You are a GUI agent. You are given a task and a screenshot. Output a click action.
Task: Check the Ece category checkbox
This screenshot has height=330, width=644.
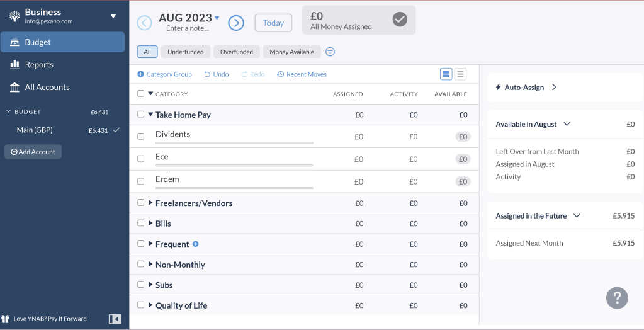pyautogui.click(x=140, y=159)
